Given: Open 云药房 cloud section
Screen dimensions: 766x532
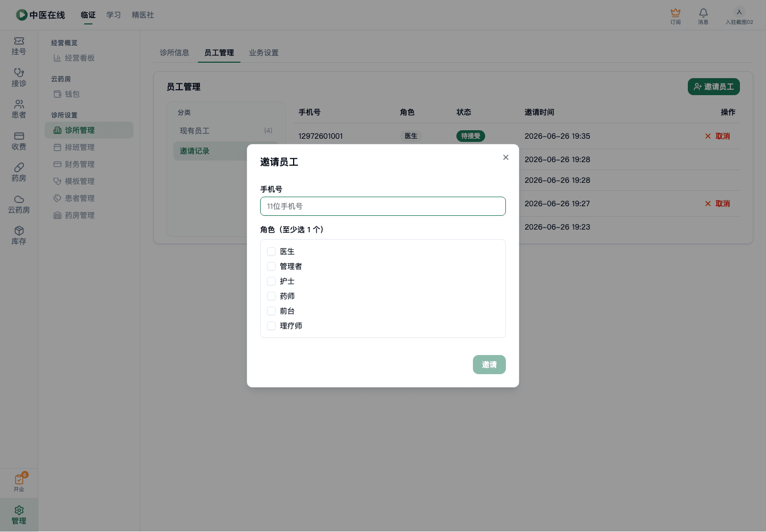Looking at the screenshot, I should (x=19, y=205).
